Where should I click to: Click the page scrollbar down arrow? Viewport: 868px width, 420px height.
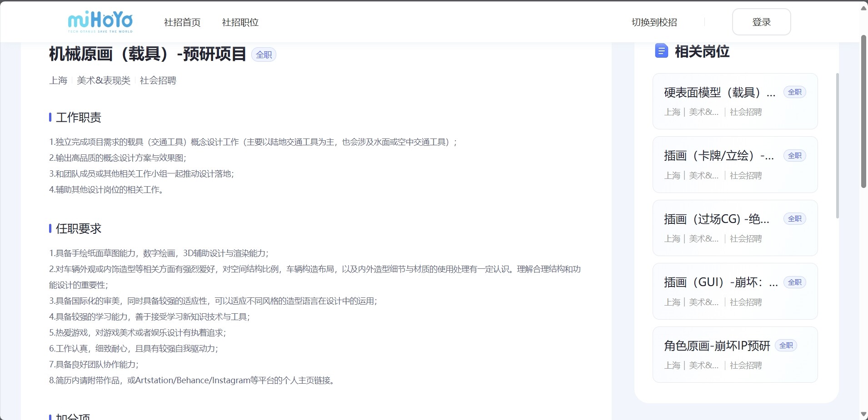[x=863, y=414]
